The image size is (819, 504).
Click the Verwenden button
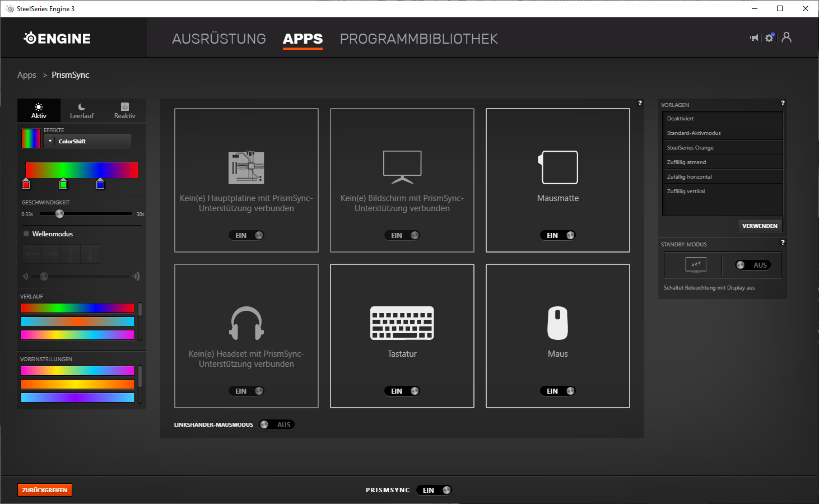[760, 226]
